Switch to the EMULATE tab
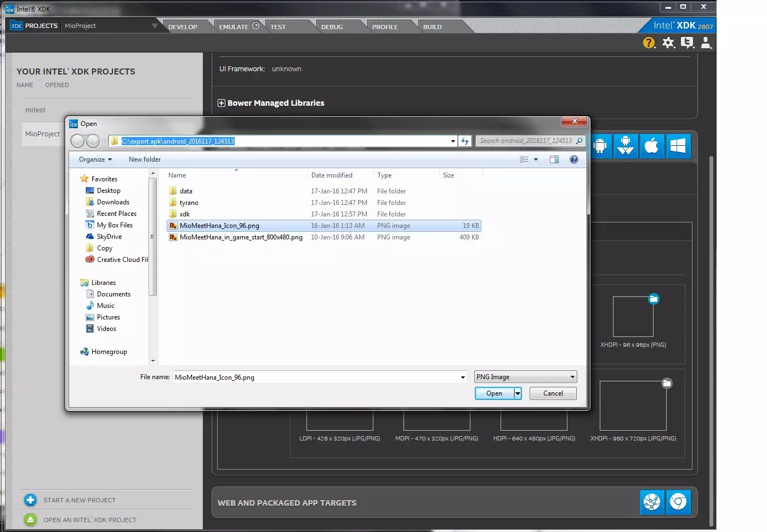The image size is (767, 532). pyautogui.click(x=234, y=27)
